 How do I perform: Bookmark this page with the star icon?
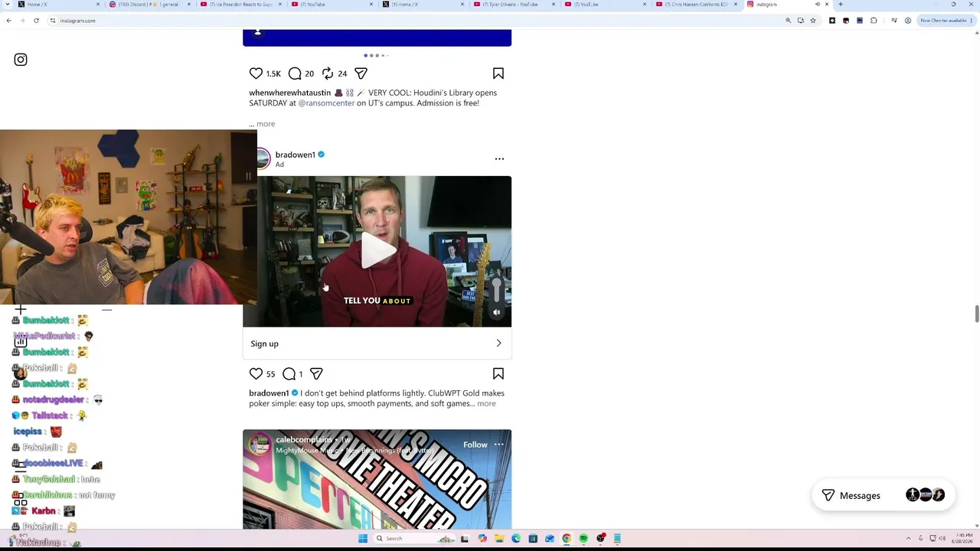tap(813, 21)
